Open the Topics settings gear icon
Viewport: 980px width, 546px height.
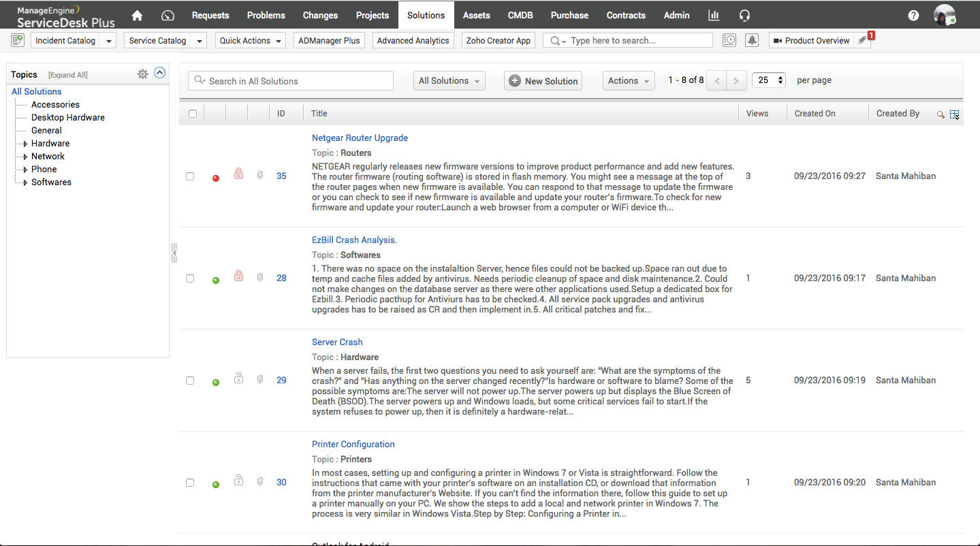coord(142,74)
